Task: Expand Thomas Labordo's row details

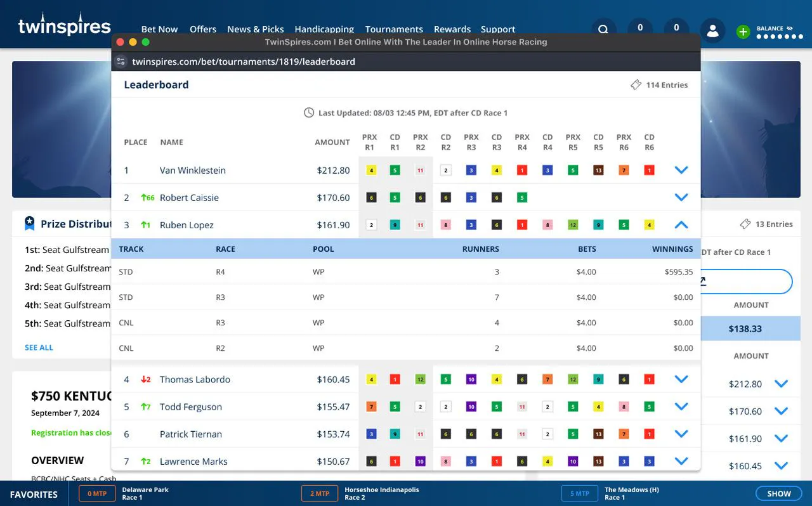Action: point(681,379)
